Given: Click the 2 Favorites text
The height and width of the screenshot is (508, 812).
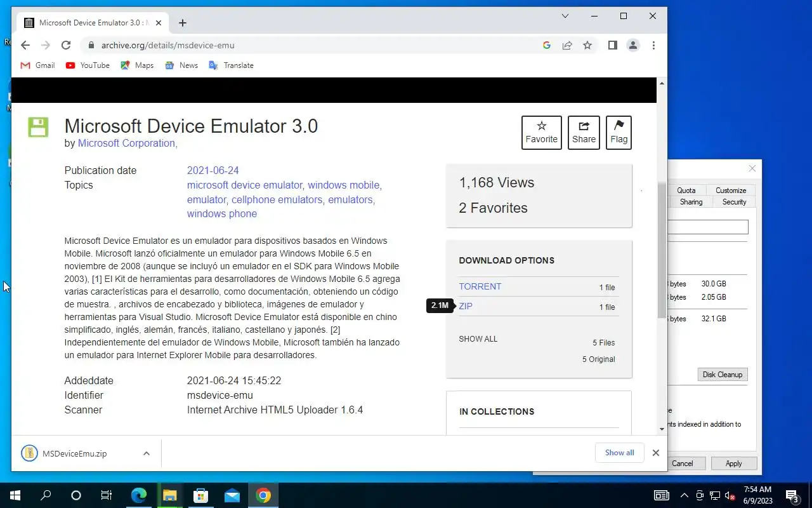Looking at the screenshot, I should (493, 208).
